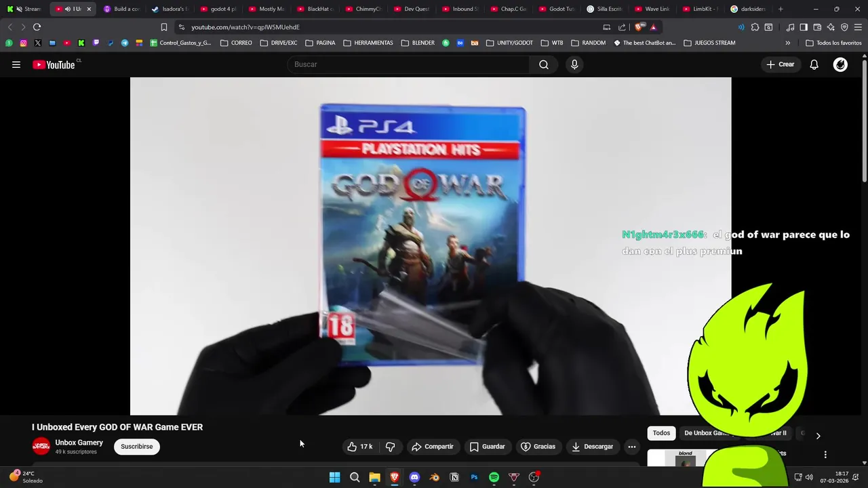Click the Guardar save button
Image resolution: width=868 pixels, height=488 pixels.
488,447
